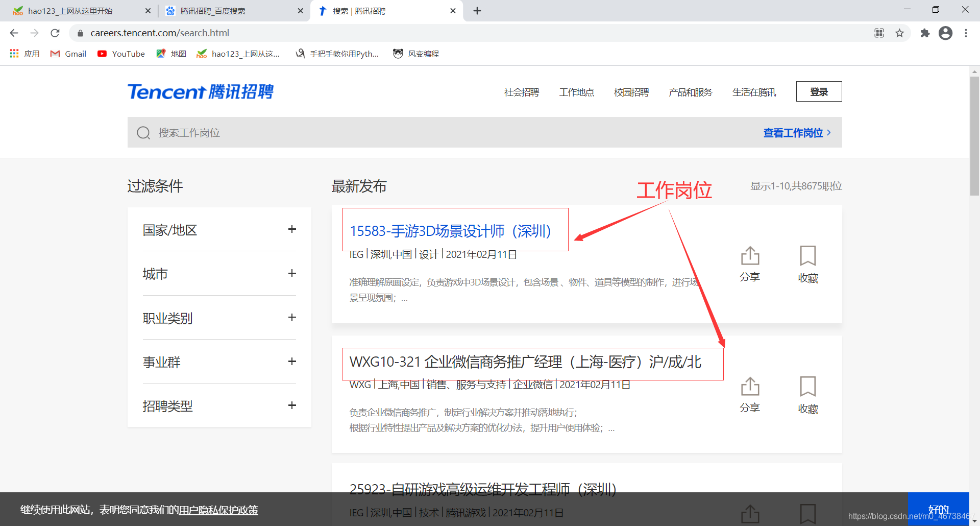Click the search magnifier icon in job search bar
The width and height of the screenshot is (980, 526).
click(143, 133)
